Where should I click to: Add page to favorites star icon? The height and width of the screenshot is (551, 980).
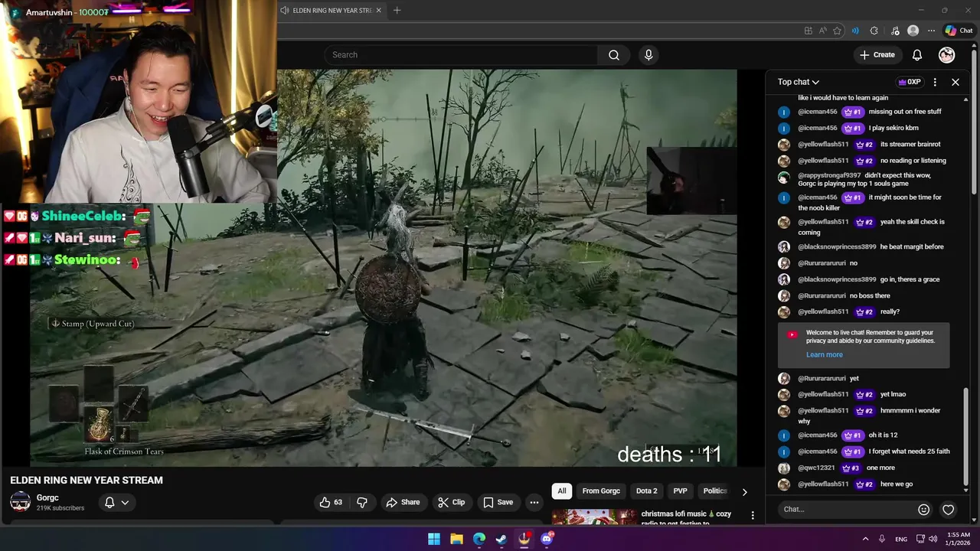[837, 31]
